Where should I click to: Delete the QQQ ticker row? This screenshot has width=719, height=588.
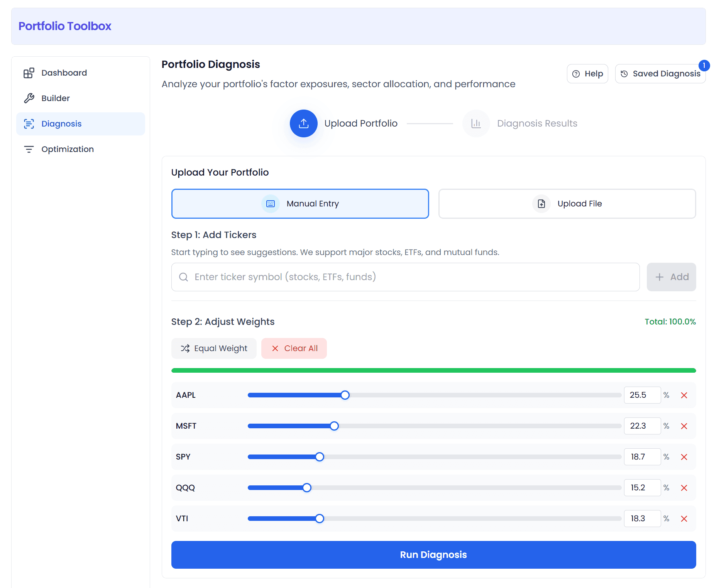tap(684, 488)
